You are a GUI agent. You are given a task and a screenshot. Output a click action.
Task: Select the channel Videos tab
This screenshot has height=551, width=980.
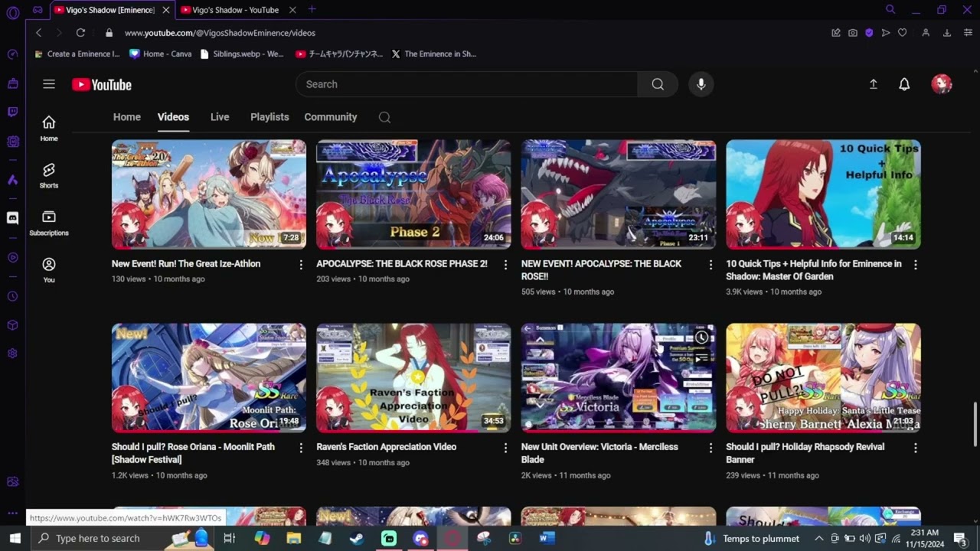[173, 117]
